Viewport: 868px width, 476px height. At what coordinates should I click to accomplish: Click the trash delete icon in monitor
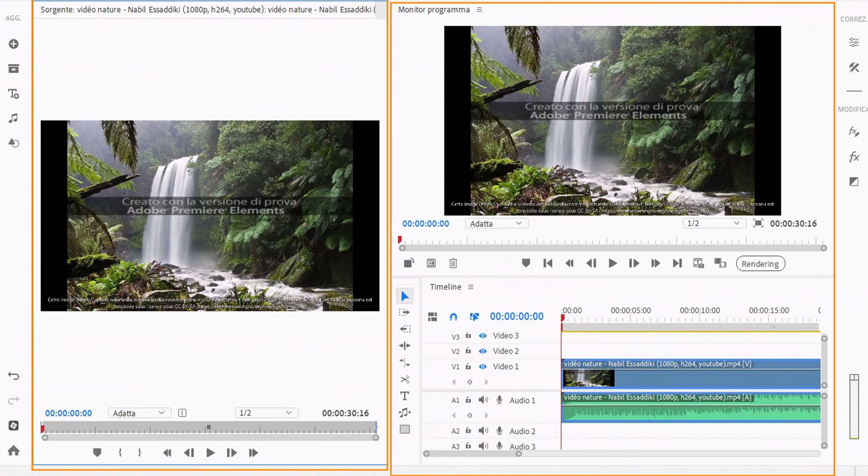click(453, 263)
